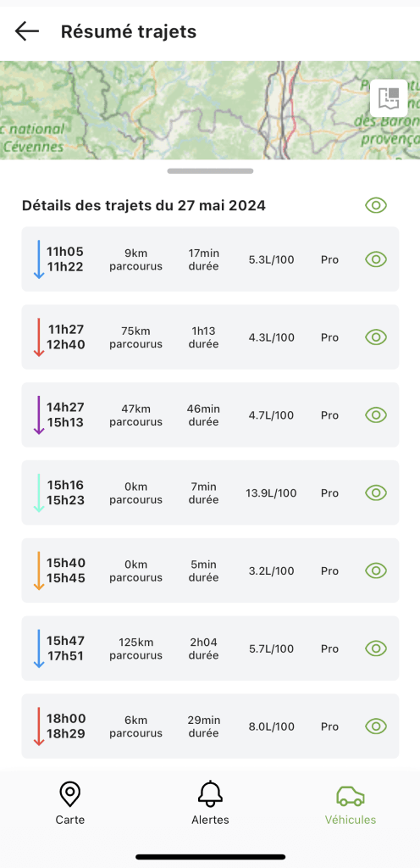This screenshot has width=420, height=868.
Task: Open the 13.9L/100 consumption trip
Action: coord(210,492)
